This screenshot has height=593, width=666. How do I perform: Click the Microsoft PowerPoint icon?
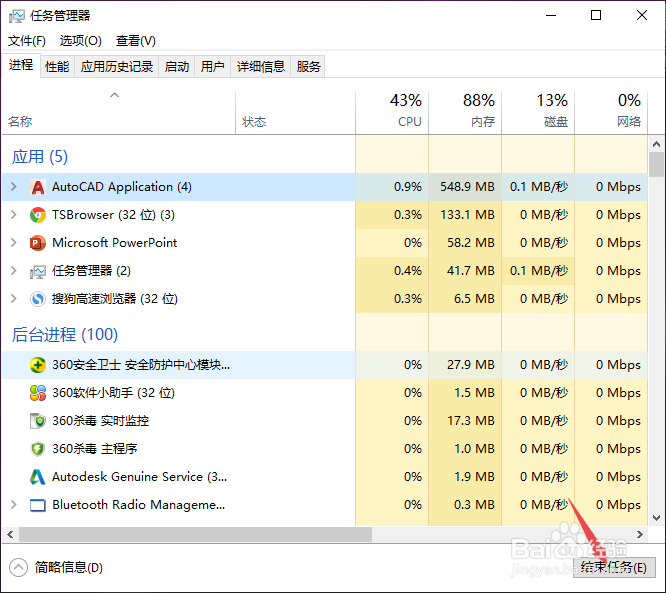coord(38,243)
